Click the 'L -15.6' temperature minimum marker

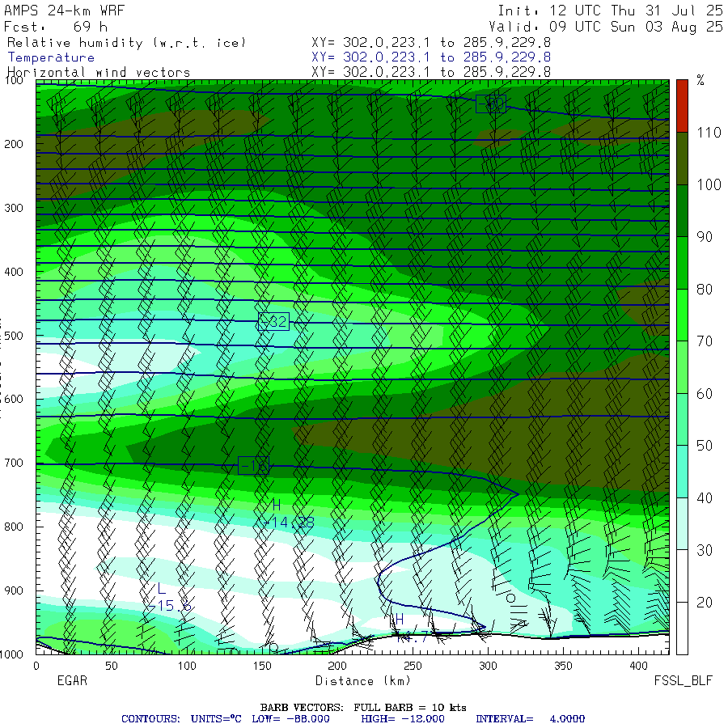(x=169, y=598)
